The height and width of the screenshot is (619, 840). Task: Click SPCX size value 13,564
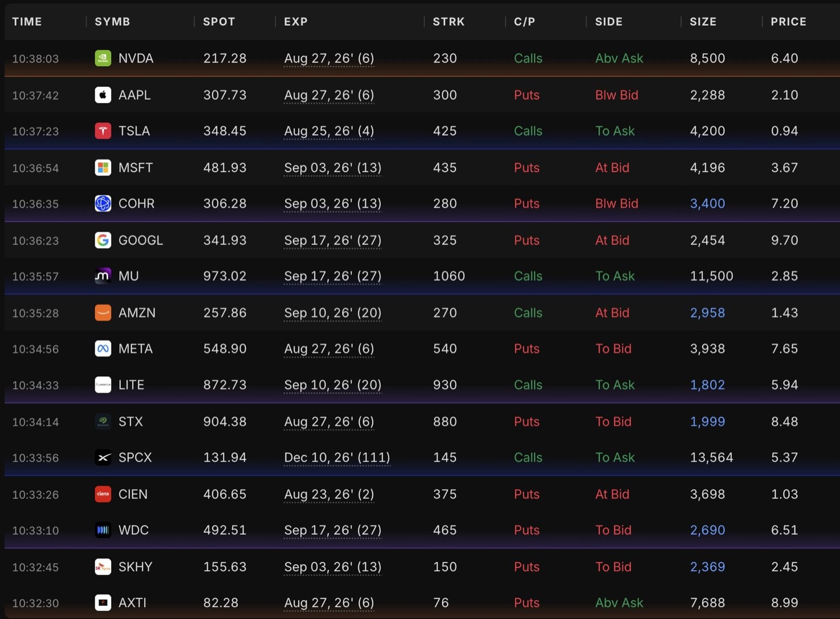(x=711, y=457)
